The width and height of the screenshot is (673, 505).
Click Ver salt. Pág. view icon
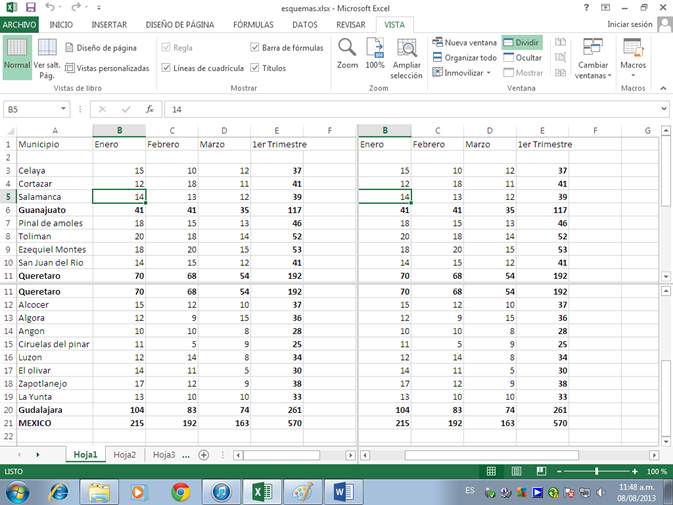[x=47, y=58]
